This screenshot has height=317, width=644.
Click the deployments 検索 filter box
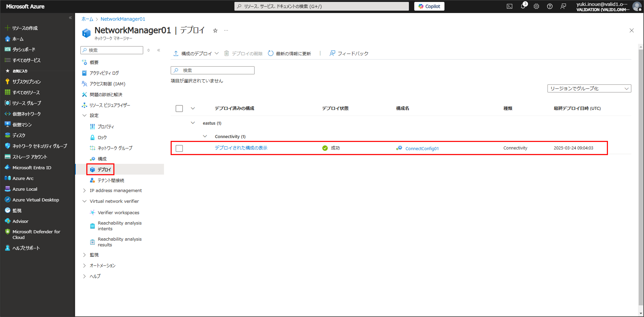(x=213, y=70)
